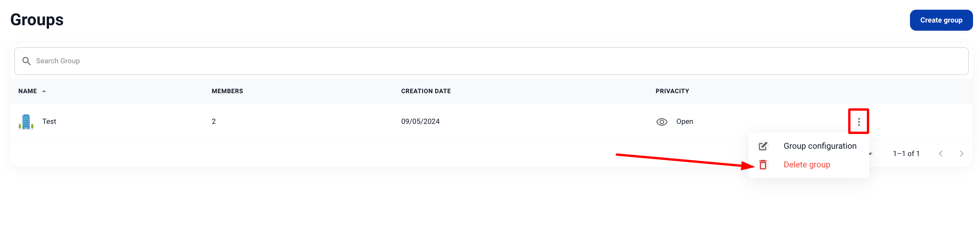Go to previous page with left chevron
The image size is (980, 226).
coord(941,154)
